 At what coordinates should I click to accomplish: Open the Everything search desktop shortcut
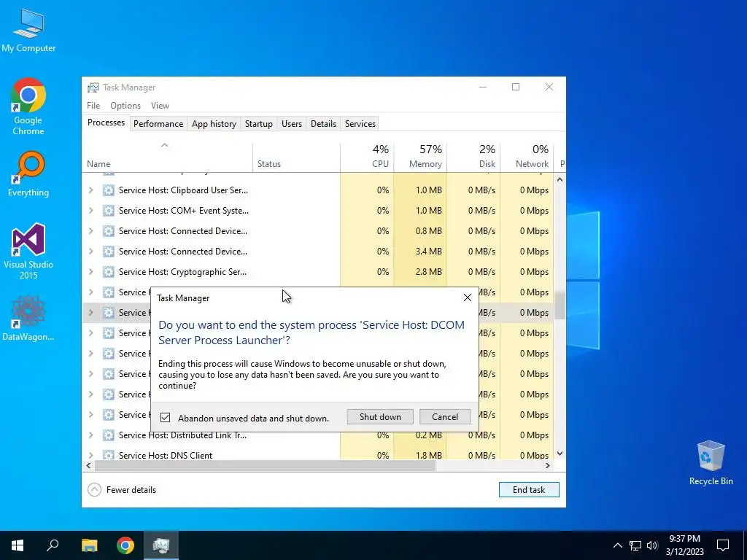(x=28, y=174)
